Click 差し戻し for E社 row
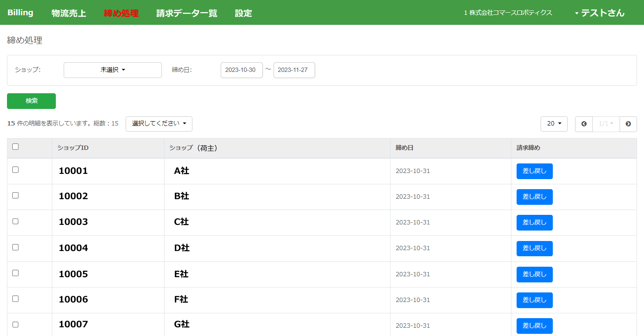 pyautogui.click(x=534, y=275)
